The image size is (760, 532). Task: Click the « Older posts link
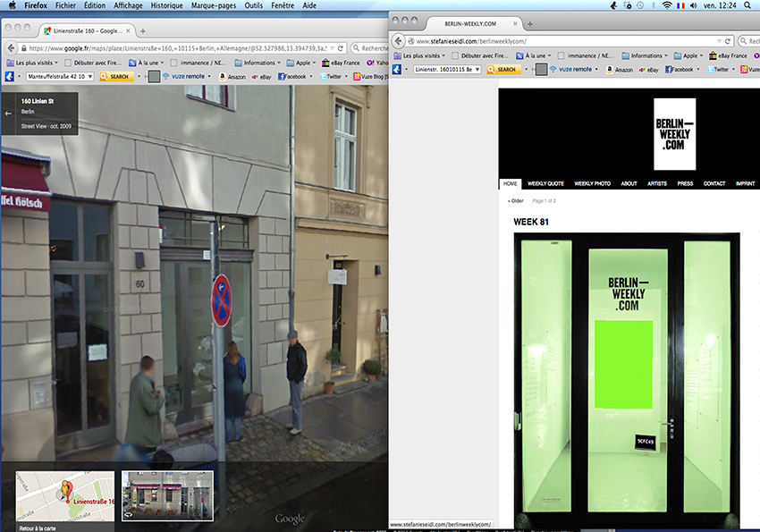(x=516, y=200)
